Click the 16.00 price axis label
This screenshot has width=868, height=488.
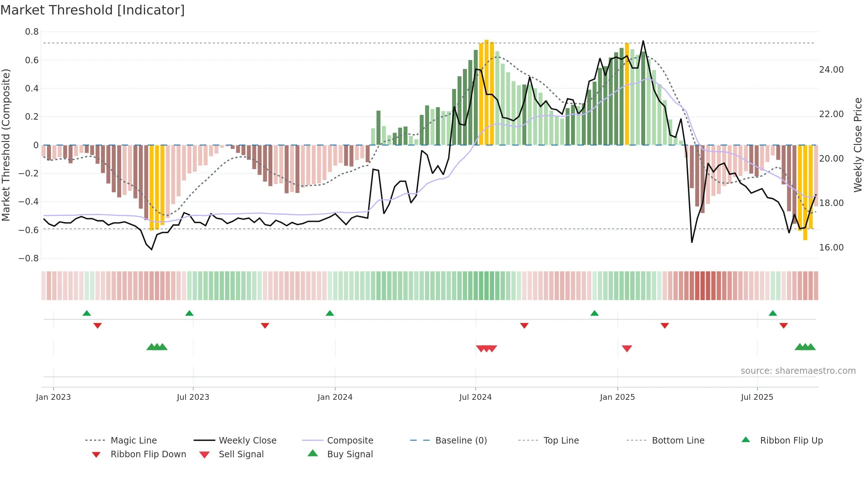[831, 248]
